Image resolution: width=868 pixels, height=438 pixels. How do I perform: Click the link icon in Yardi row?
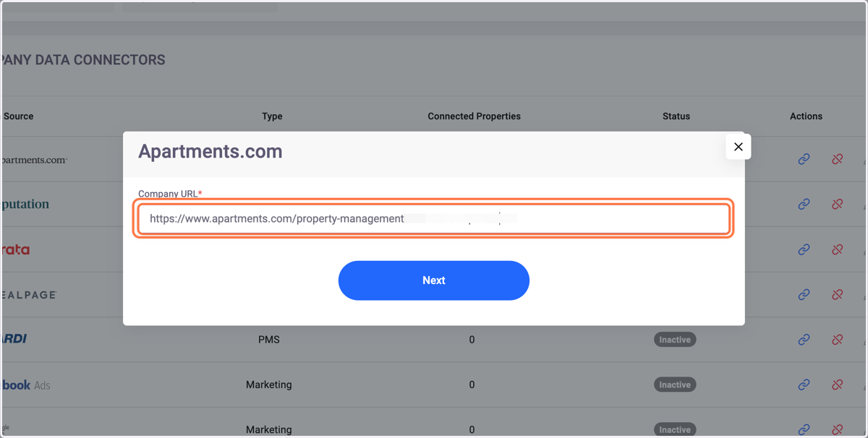point(804,340)
